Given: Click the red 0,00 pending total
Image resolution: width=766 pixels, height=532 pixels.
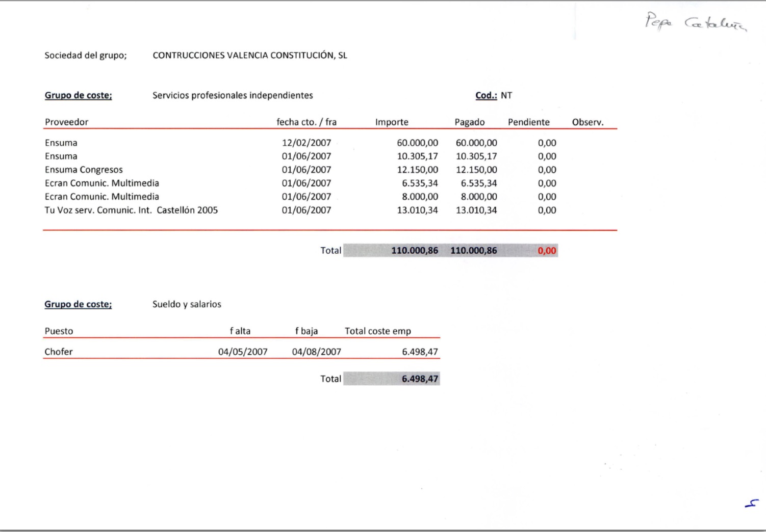Looking at the screenshot, I should [547, 251].
